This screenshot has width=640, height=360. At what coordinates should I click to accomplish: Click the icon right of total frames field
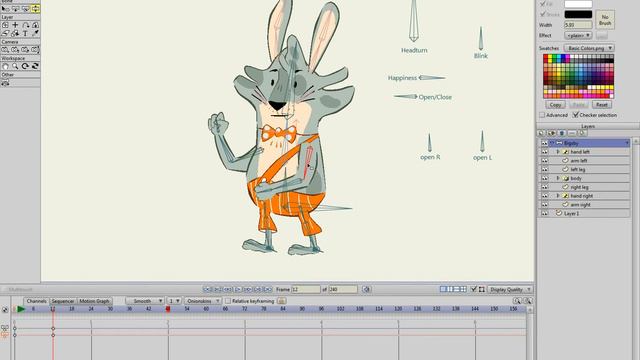pos(367,289)
